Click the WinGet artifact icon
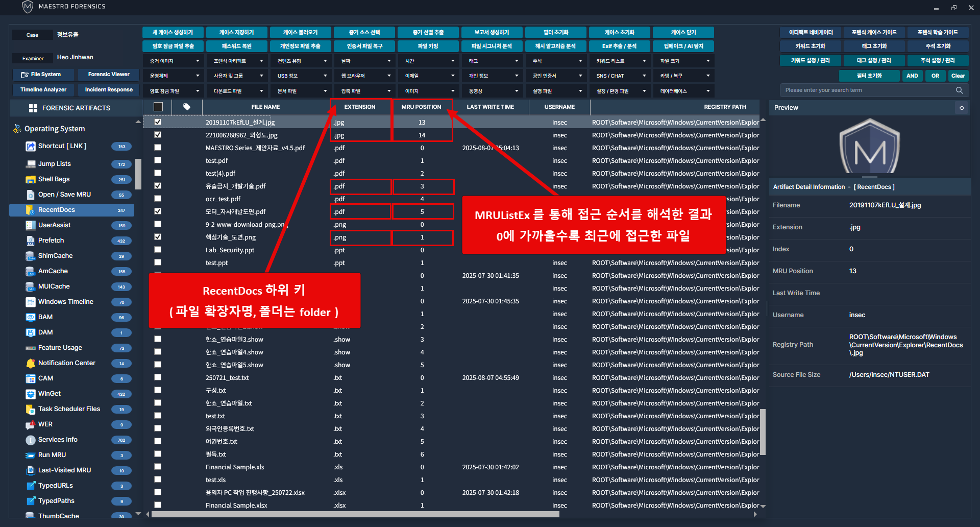Screen dimensions: 980x527 [30, 394]
